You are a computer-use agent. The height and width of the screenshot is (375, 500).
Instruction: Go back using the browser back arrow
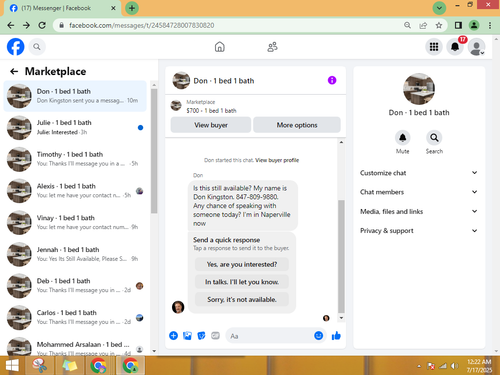click(x=11, y=25)
